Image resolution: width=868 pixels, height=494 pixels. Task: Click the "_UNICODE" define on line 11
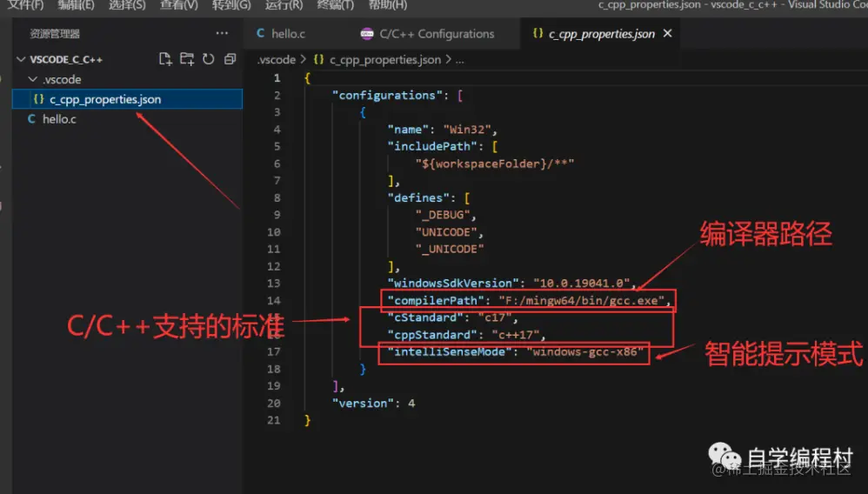450,250
